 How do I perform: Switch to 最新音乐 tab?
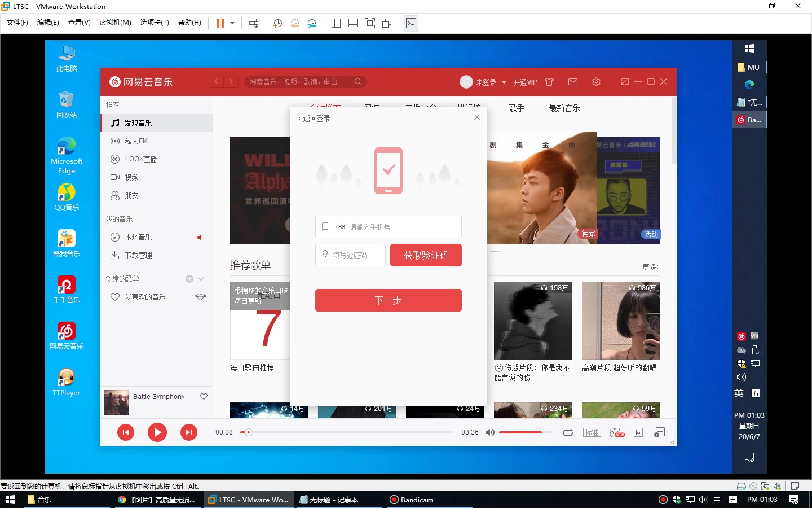[564, 108]
